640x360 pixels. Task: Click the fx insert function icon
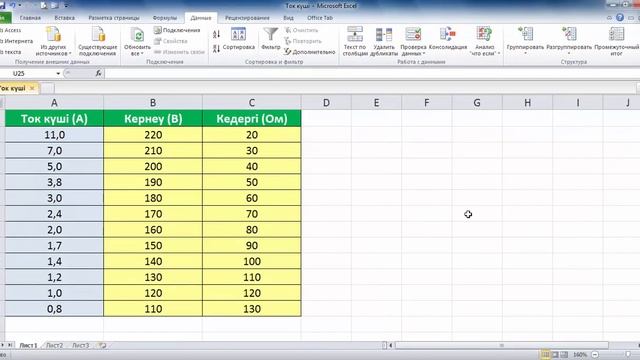coord(98,73)
